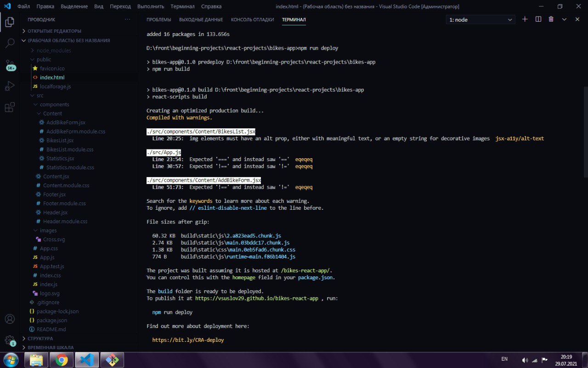The width and height of the screenshot is (588, 368).
Task: Open the Manage gear icon
Action: [10, 341]
